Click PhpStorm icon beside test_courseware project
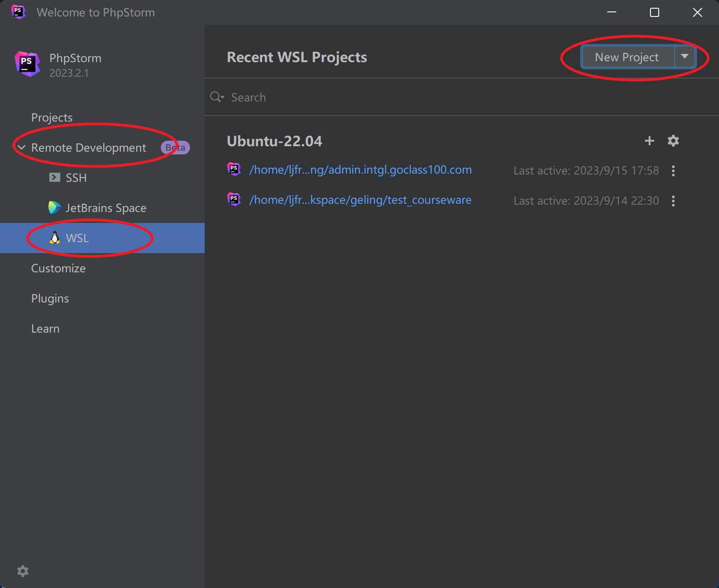Viewport: 719px width, 588px height. point(234,199)
